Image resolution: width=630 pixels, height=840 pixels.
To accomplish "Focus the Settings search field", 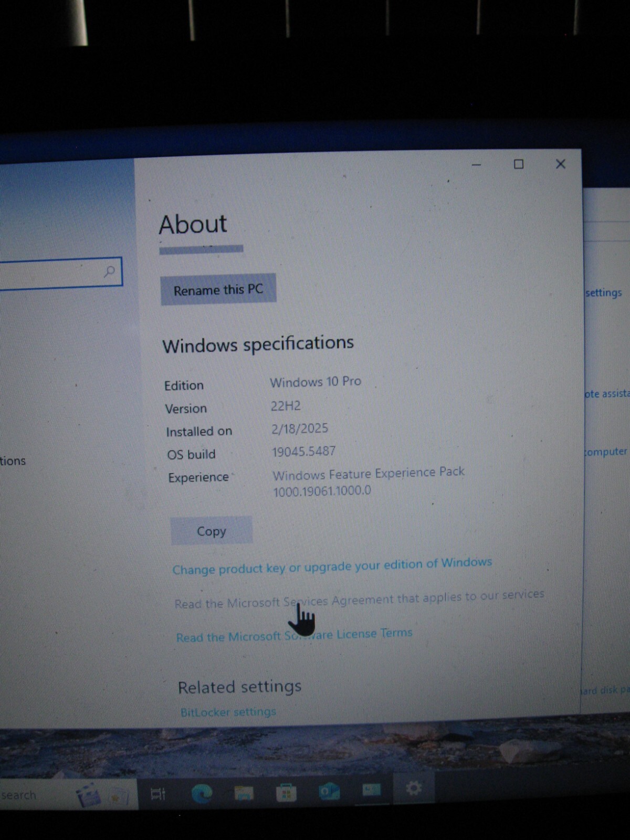I will coord(60,272).
